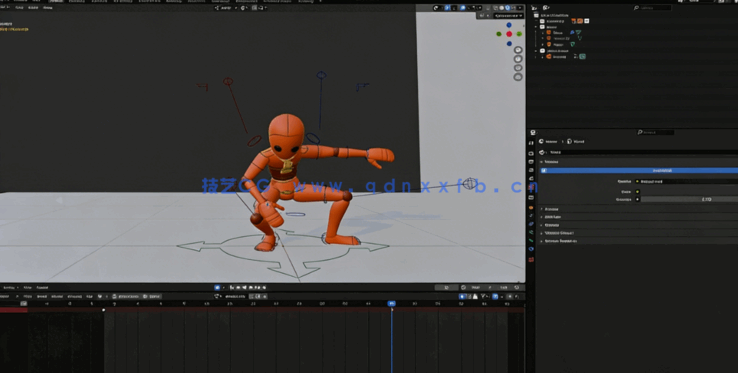Open the World properties tab
The image size is (738, 373).
[531, 187]
